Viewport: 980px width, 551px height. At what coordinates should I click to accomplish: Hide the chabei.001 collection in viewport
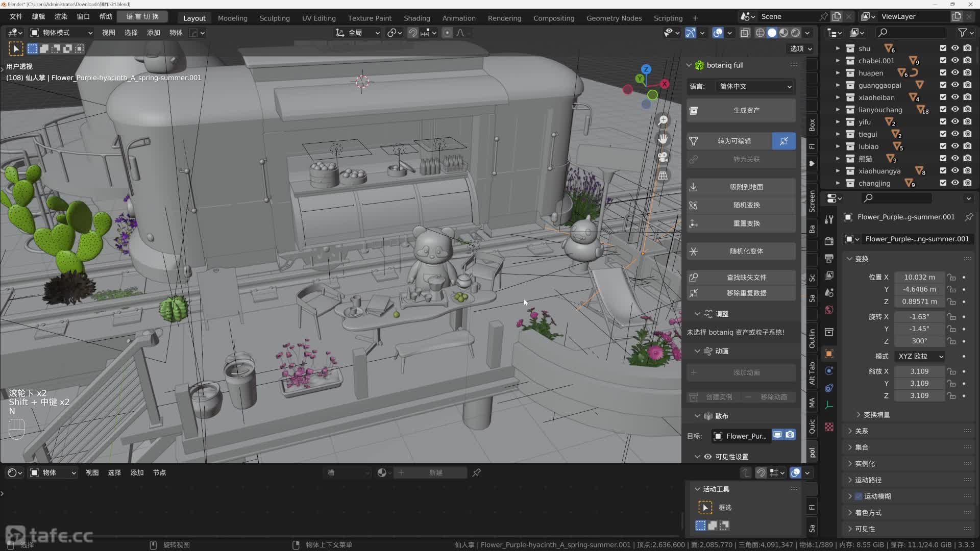click(x=955, y=60)
